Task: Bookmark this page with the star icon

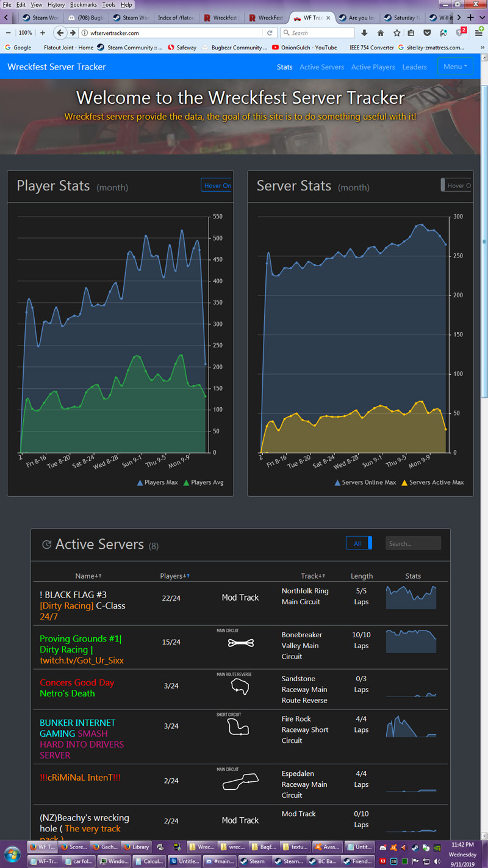Action: (x=396, y=33)
